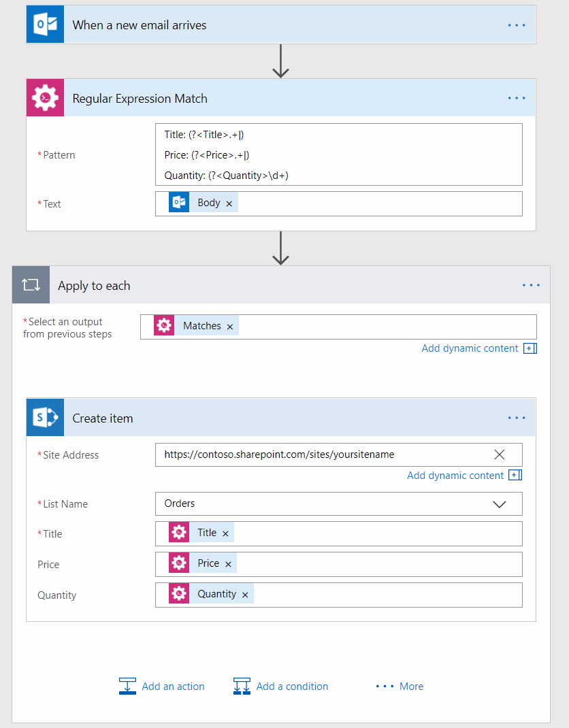Screen dimensions: 569x728
Task: Click the Outlook icon inside the Body token
Action: pyautogui.click(x=178, y=202)
